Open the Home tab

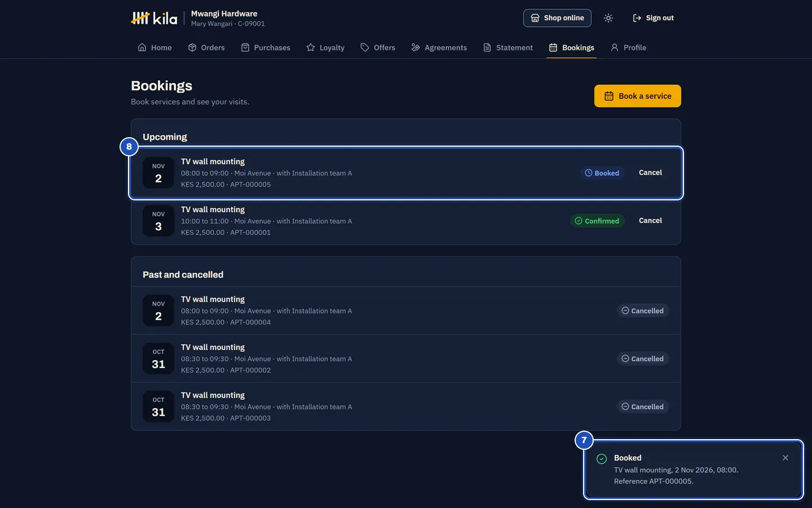(x=155, y=47)
